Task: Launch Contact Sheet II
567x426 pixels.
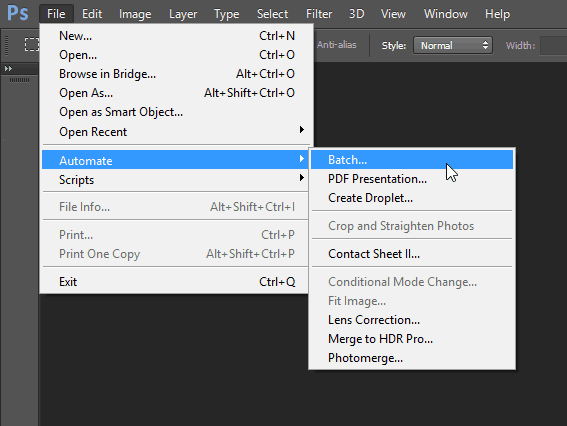Action: [412, 254]
